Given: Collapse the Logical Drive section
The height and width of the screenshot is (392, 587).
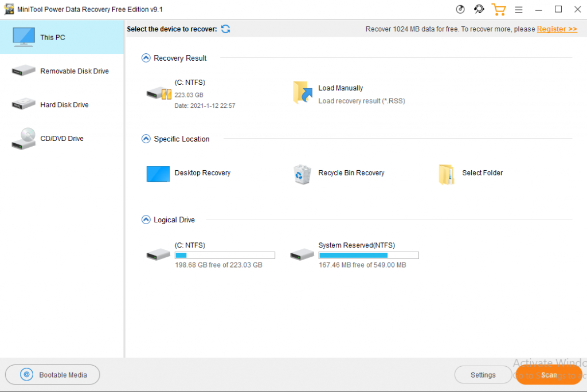Looking at the screenshot, I should coord(146,219).
